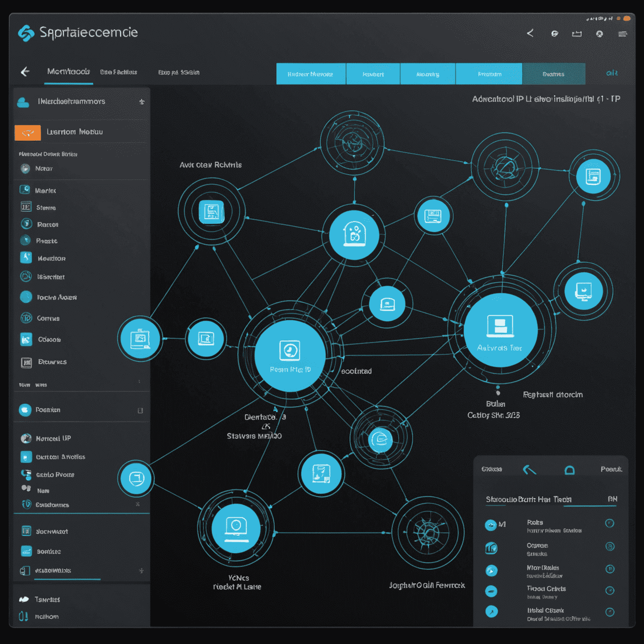Click the back arrow beside the Memtaods tab
644x644 pixels.
pos(25,72)
